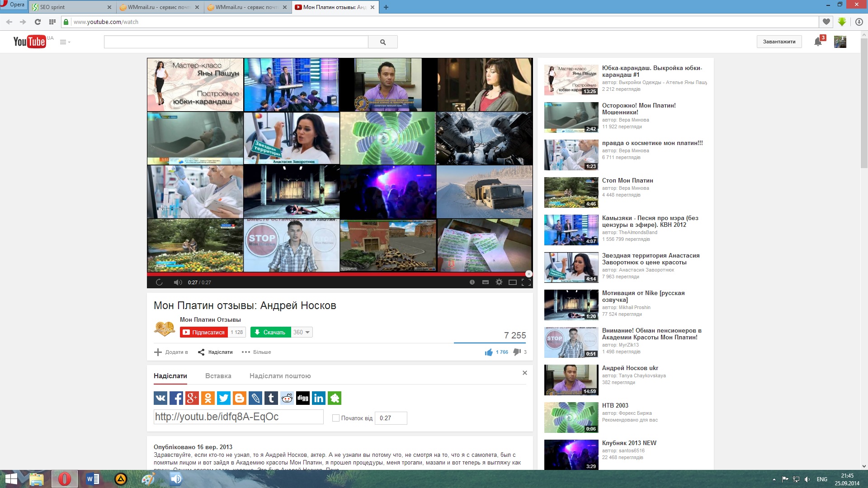Screen dimensions: 868x488
Task: Share video on Twitter
Action: (x=224, y=398)
